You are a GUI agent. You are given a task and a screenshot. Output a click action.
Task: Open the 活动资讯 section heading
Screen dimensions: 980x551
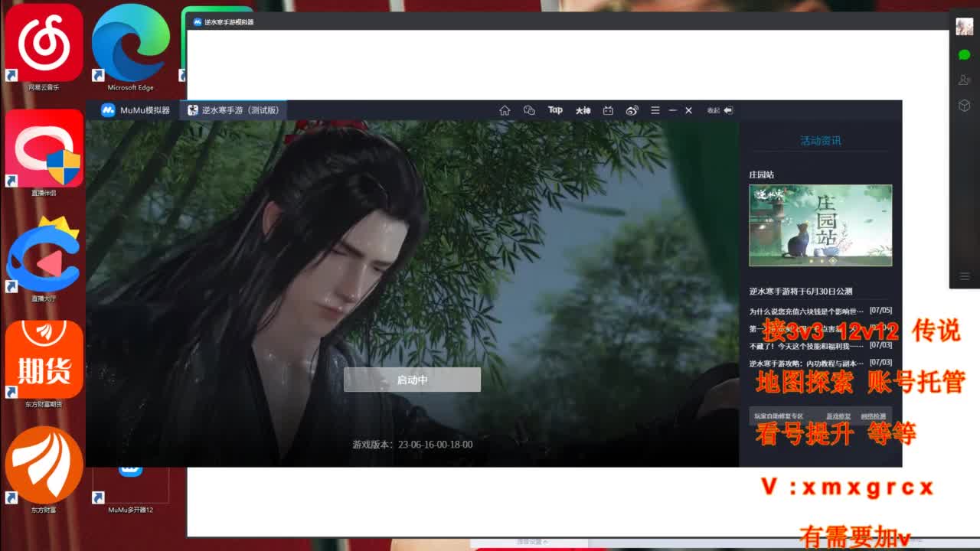(821, 141)
